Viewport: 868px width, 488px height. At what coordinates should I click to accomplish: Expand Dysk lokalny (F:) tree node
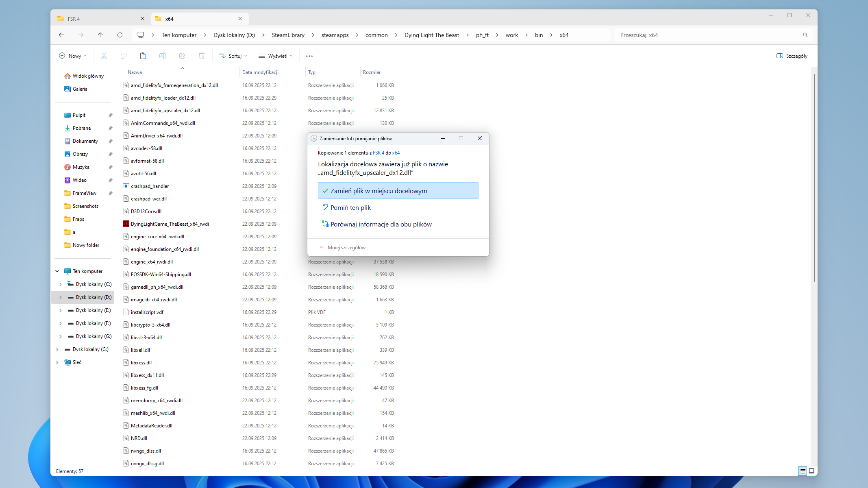[60, 323]
